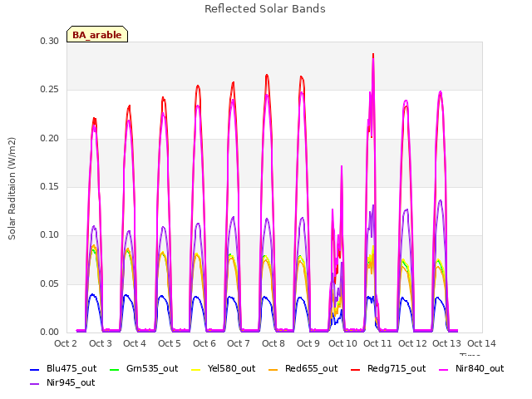This screenshot has height=399, width=532.
Task: Click the Oct 10 magenta spike peak
Action: [x=342, y=167]
